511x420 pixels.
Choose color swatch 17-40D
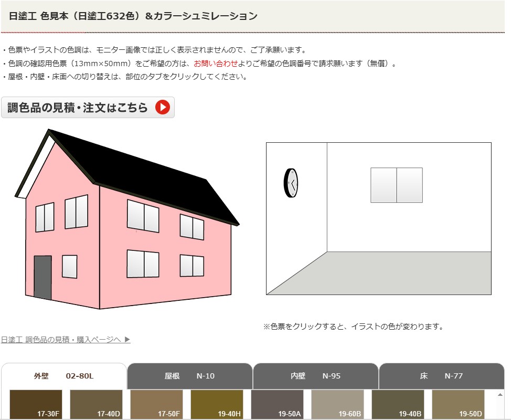pos(96,404)
